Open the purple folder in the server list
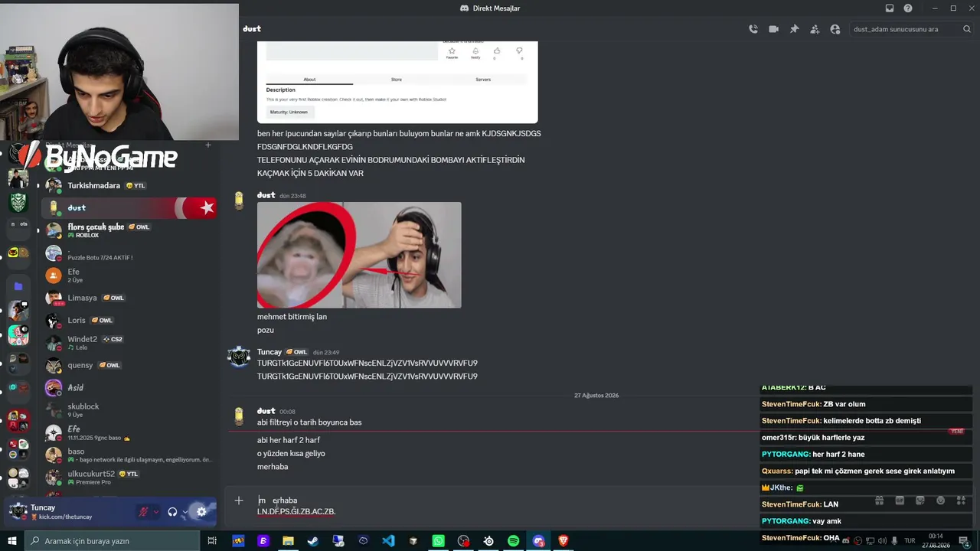The image size is (980, 551). pyautogui.click(x=18, y=285)
